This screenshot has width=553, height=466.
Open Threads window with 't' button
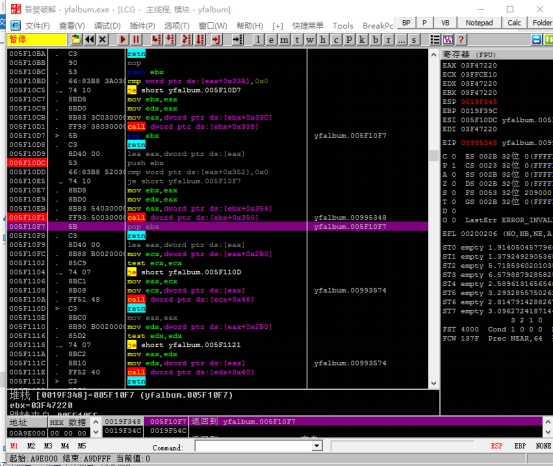tap(297, 40)
